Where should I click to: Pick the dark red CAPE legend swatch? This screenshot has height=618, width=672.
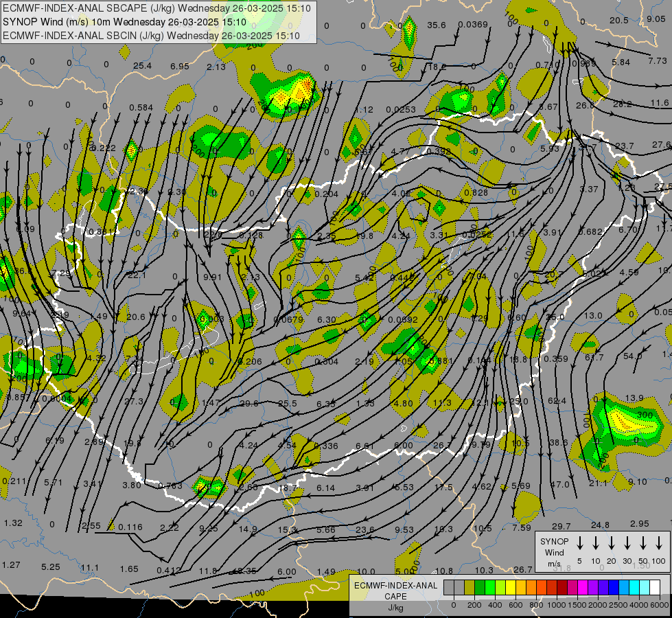coord(562,587)
